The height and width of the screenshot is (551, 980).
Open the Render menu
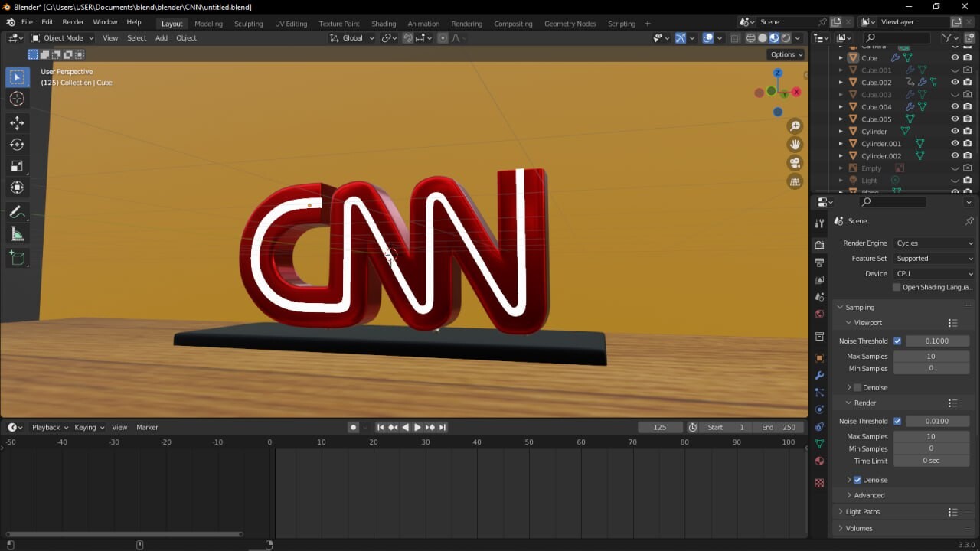(73, 21)
